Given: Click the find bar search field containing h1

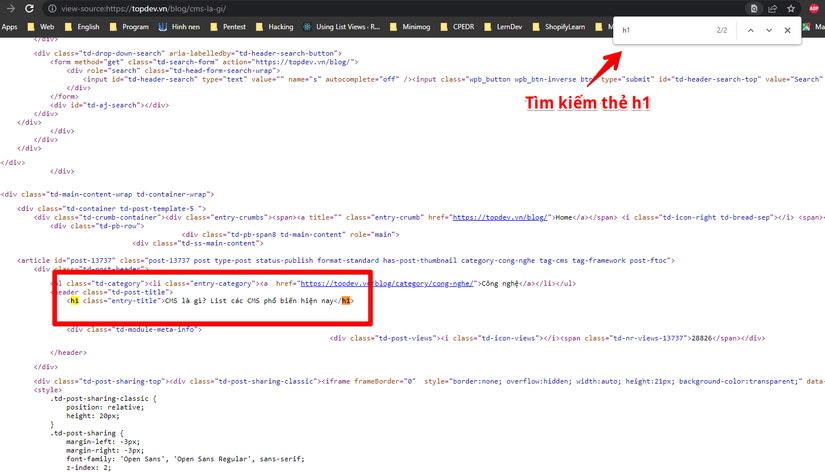Looking at the screenshot, I should click(x=664, y=31).
